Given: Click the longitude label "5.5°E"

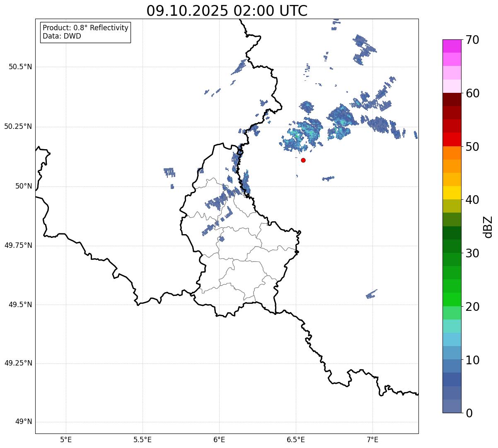Looking at the screenshot, I should (143, 440).
